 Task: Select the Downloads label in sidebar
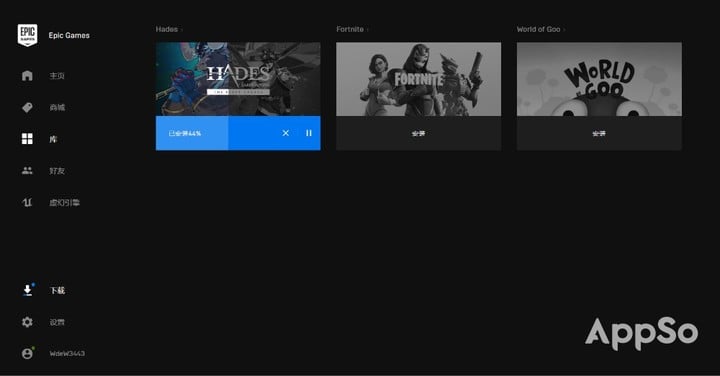pyautogui.click(x=57, y=290)
